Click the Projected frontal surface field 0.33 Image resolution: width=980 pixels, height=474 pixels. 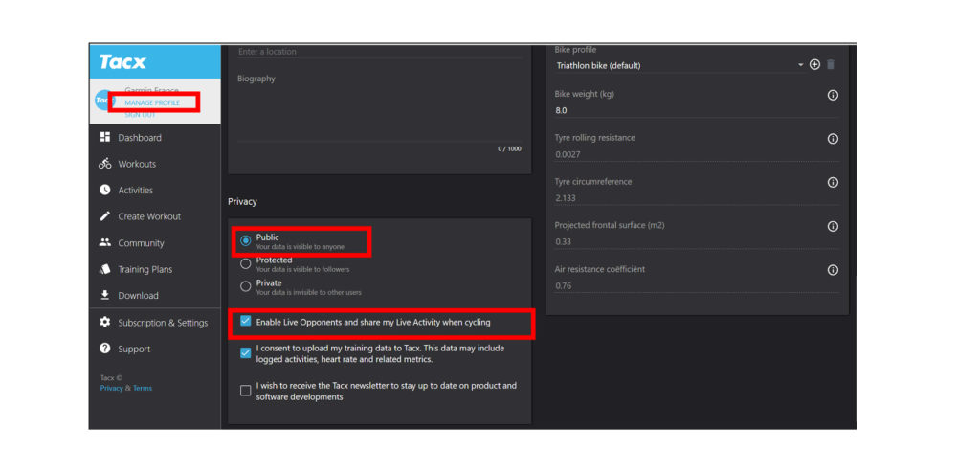pos(697,241)
